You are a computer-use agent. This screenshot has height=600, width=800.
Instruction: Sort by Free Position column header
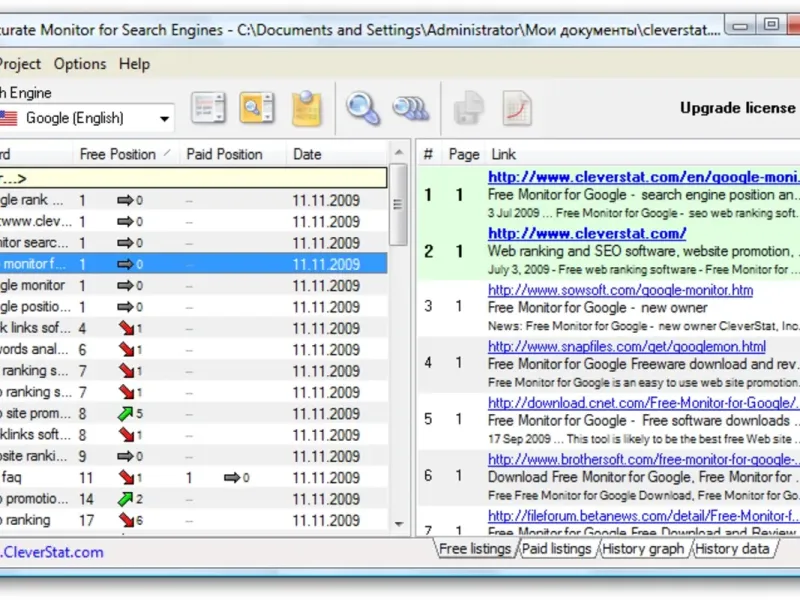(126, 154)
